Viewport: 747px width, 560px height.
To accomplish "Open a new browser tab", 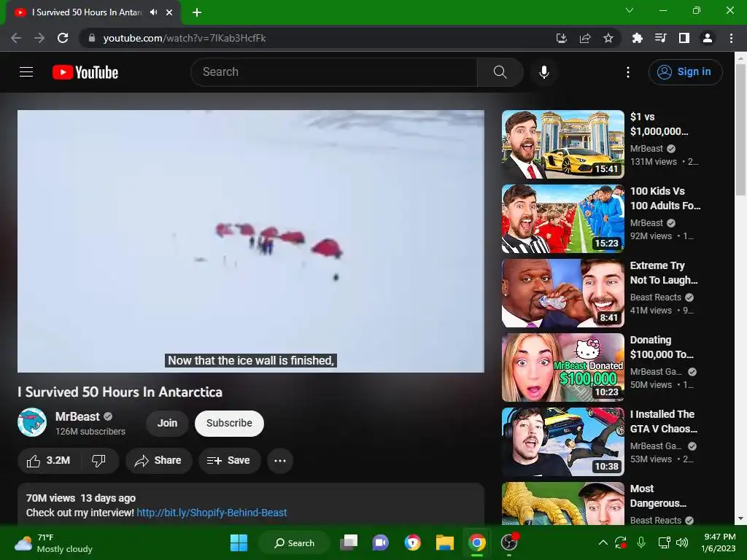I will coord(197,12).
